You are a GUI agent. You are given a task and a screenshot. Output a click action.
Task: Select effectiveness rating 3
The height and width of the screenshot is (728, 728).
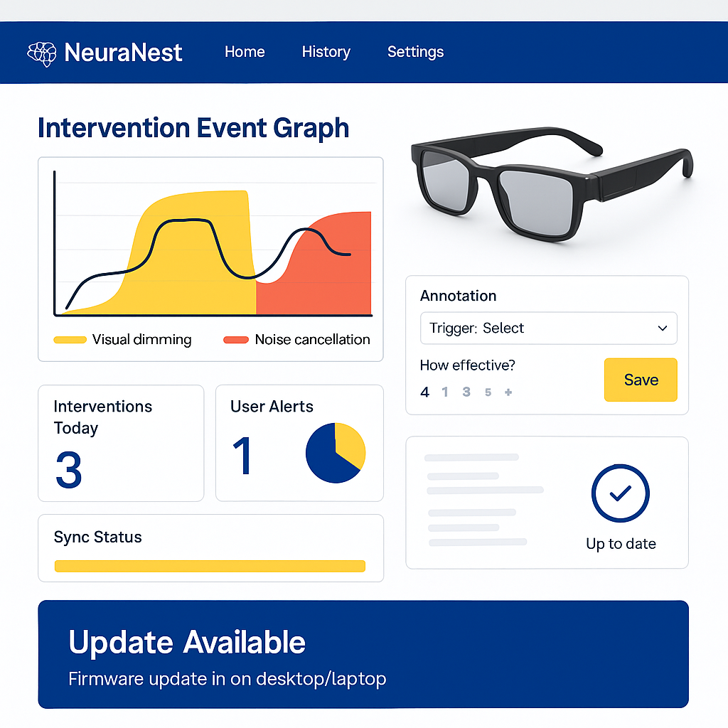point(466,392)
